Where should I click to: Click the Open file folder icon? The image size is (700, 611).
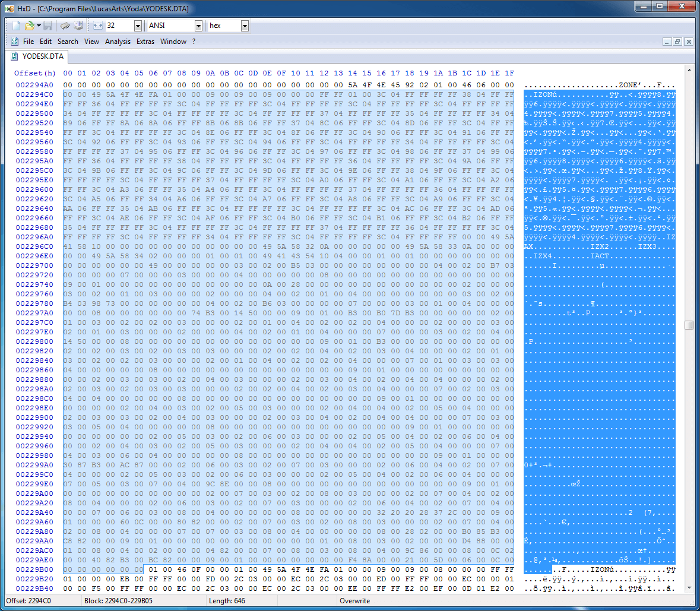click(x=29, y=26)
